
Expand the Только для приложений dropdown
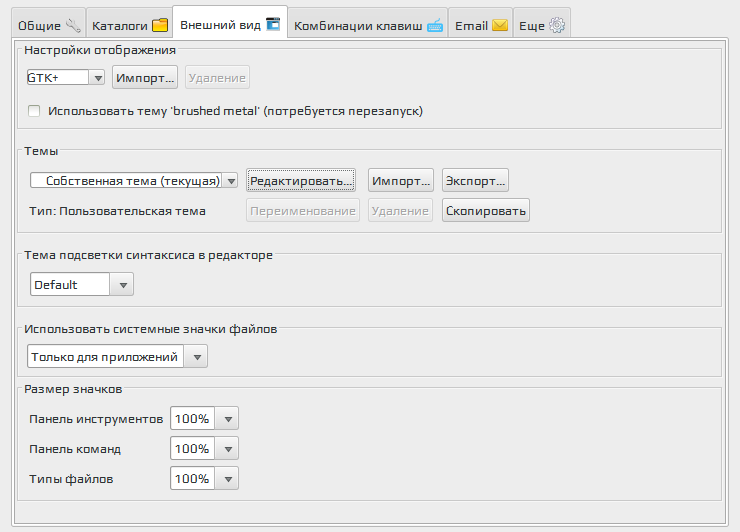(118, 356)
